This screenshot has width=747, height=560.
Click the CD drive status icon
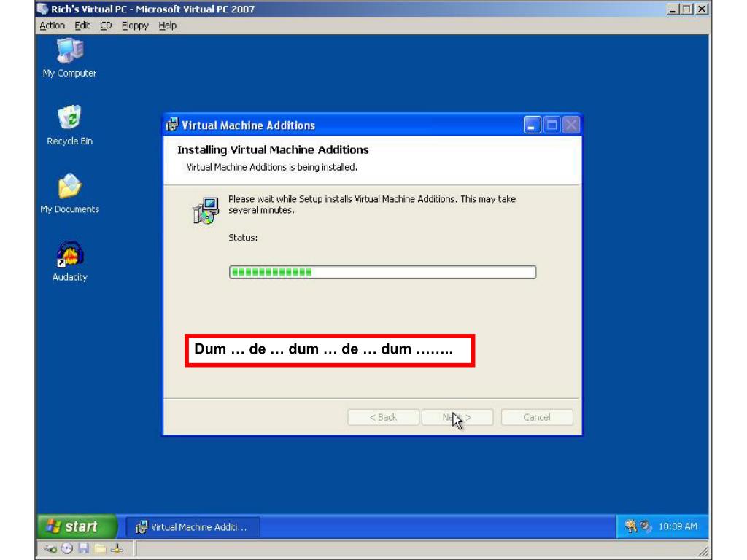point(67,548)
